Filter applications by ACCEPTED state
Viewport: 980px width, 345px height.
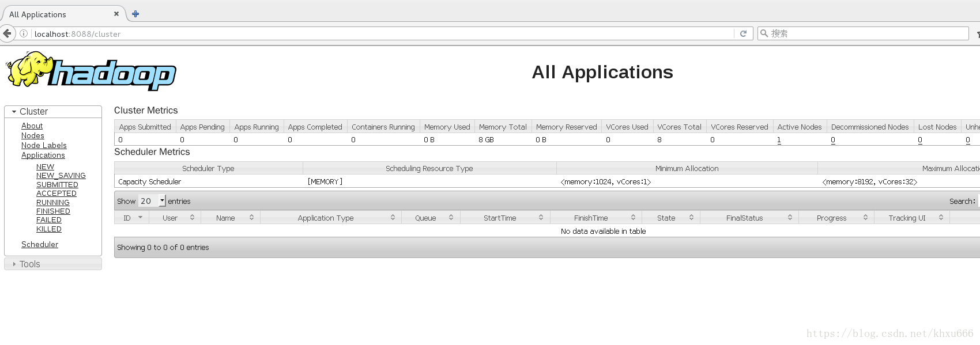click(x=56, y=193)
